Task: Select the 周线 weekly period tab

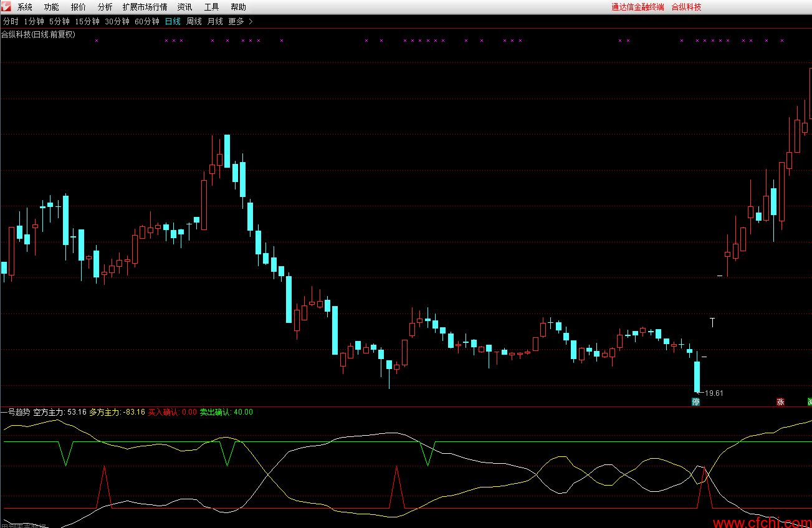Action: pyautogui.click(x=194, y=21)
